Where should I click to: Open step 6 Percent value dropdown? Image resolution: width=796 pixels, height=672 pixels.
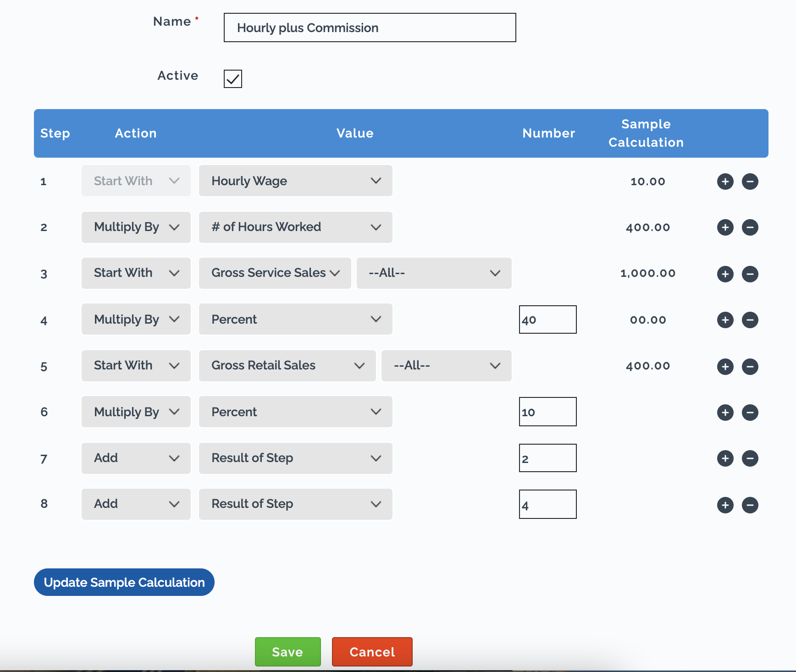[x=296, y=412]
